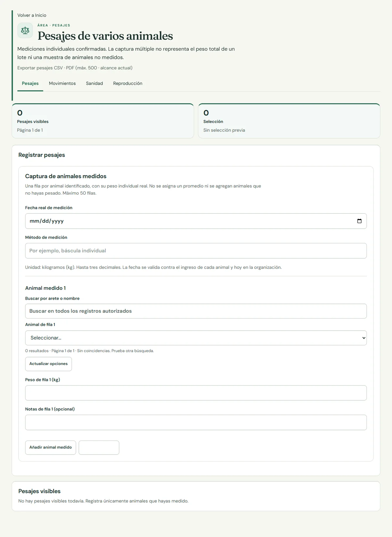This screenshot has width=392, height=537.
Task: Click the "Método de medición" label
Action: [46, 237]
